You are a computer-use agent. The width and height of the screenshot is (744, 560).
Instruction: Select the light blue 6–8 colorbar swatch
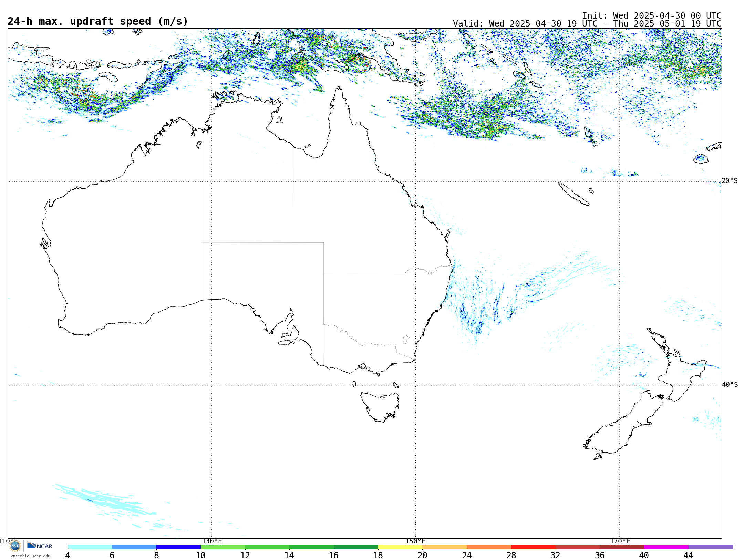pos(134,547)
